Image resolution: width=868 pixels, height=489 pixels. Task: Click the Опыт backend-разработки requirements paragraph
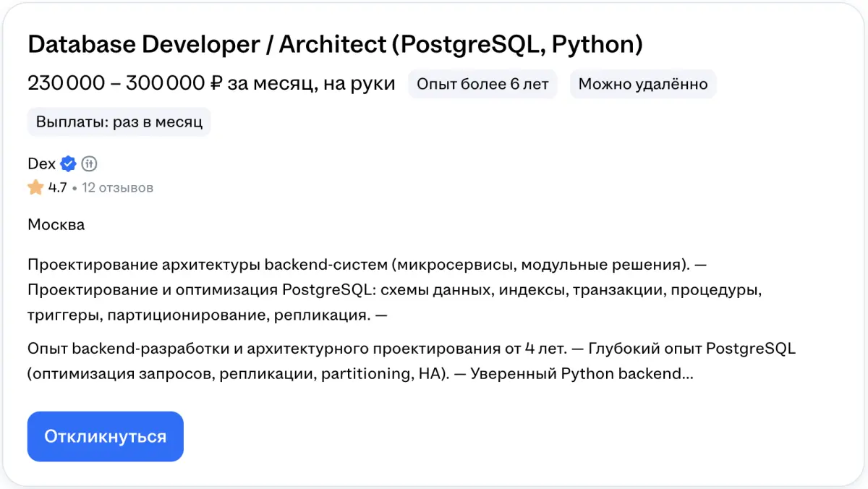297,349
